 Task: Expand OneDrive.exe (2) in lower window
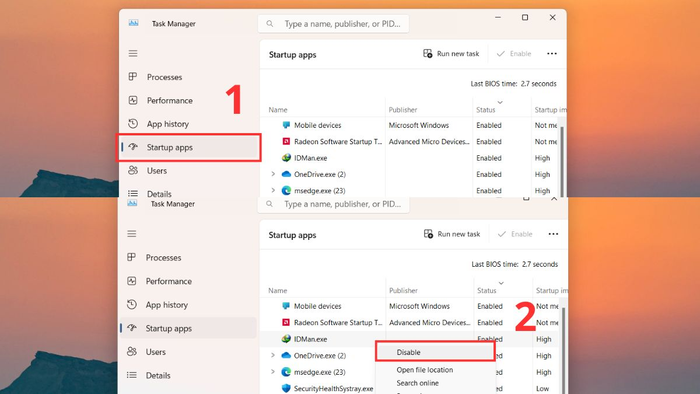coord(273,355)
